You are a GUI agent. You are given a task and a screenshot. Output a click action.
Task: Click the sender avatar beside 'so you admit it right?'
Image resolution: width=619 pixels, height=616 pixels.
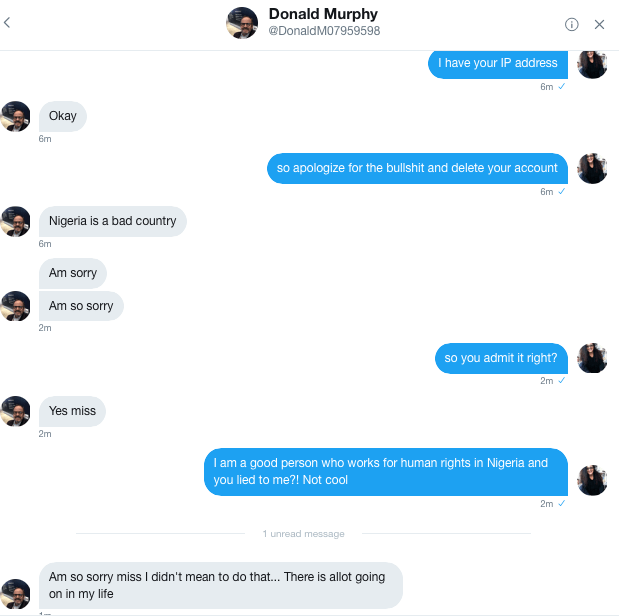click(593, 358)
